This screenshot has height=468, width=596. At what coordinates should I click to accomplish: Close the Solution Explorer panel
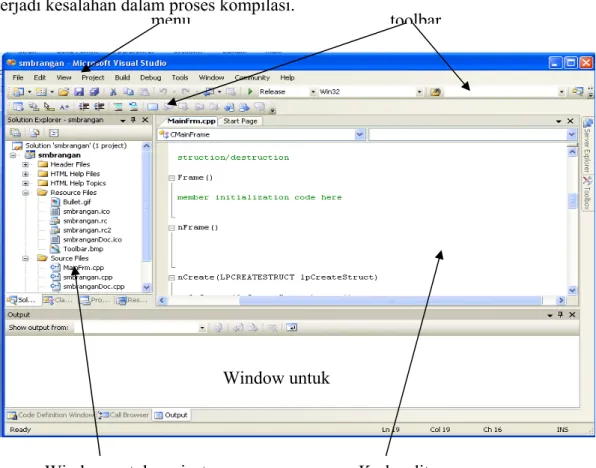145,120
